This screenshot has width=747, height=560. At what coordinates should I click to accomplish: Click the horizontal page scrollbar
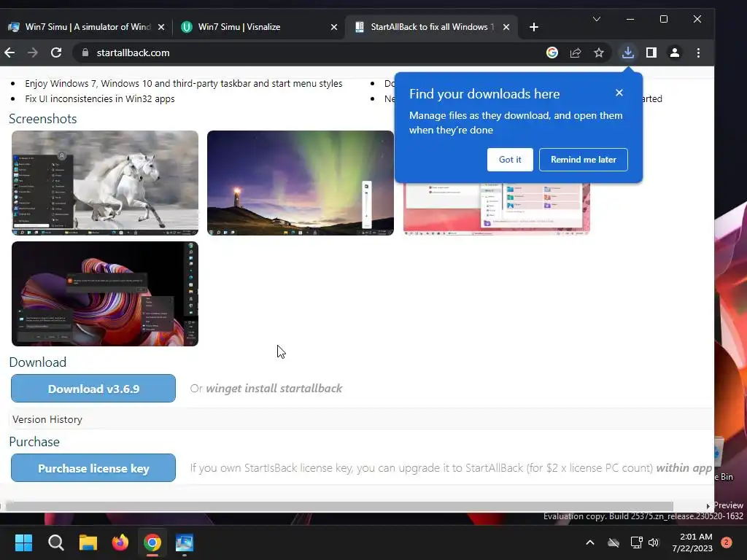tap(339, 506)
